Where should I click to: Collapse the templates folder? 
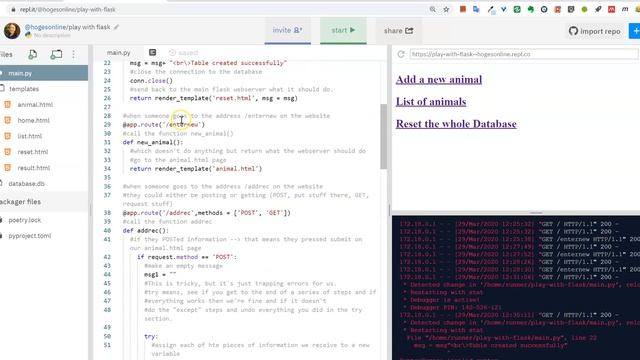click(24, 89)
